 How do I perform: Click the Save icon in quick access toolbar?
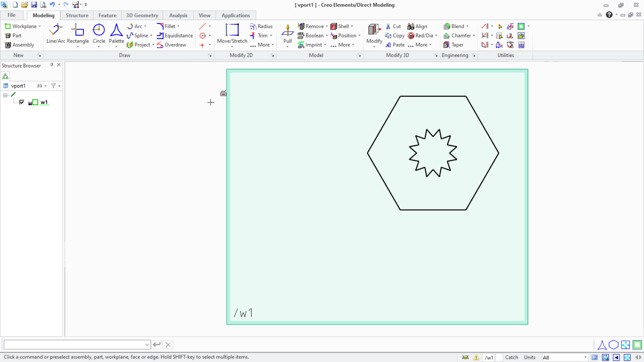coord(34,5)
